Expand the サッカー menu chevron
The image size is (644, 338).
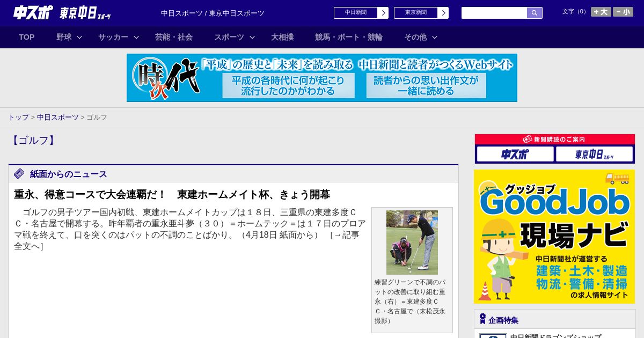coord(136,37)
